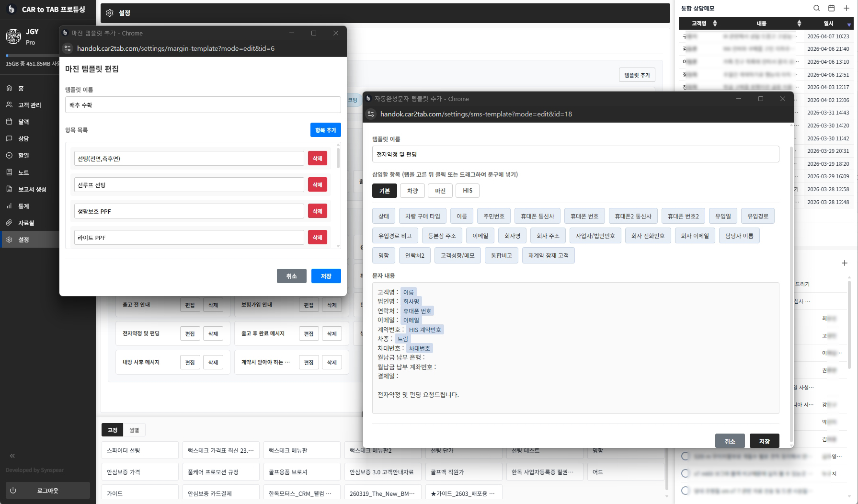Image resolution: width=858 pixels, height=504 pixels.
Task: Open 자료실 archive paperclip in sidebar
Action: (x=9, y=223)
